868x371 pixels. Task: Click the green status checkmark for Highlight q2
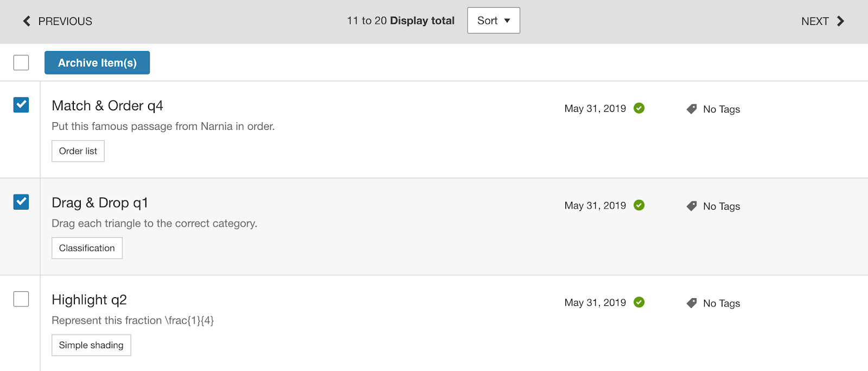point(639,303)
